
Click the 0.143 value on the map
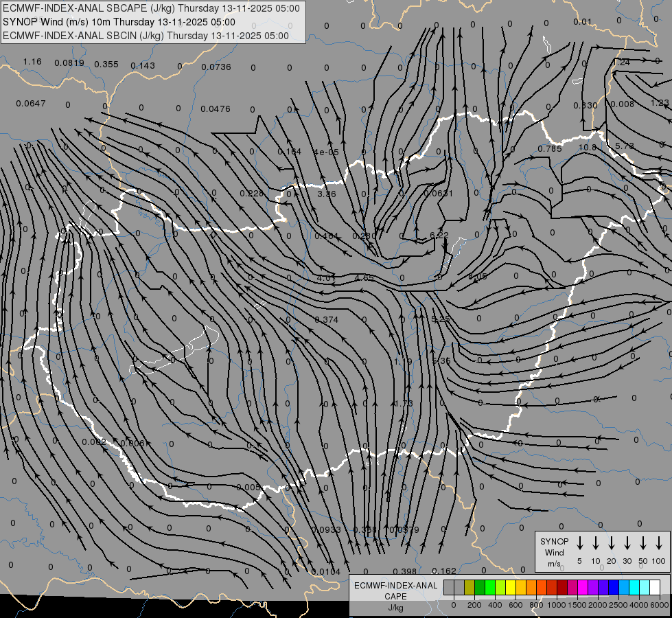coord(143,66)
